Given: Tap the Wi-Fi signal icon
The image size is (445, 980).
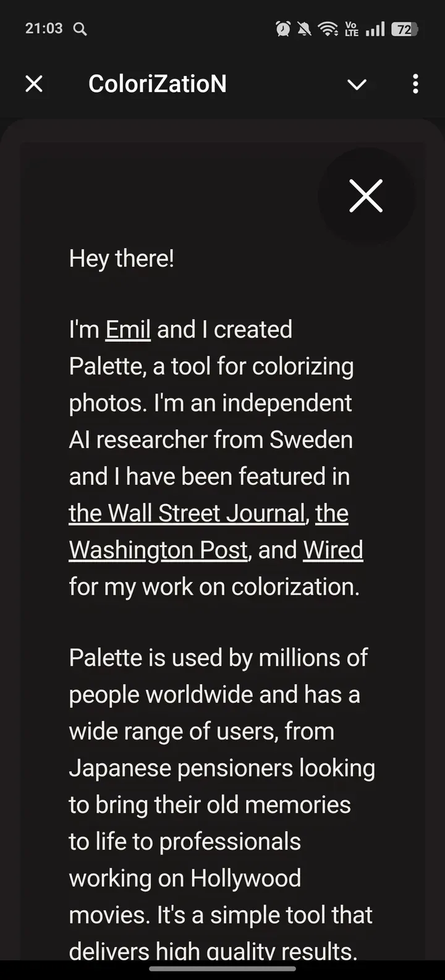Looking at the screenshot, I should (x=329, y=28).
